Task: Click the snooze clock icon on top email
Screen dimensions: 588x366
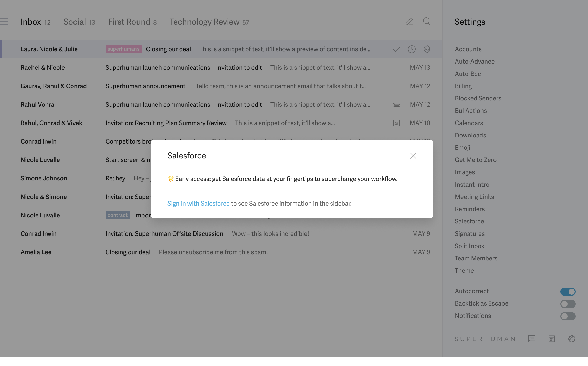Action: tap(412, 49)
